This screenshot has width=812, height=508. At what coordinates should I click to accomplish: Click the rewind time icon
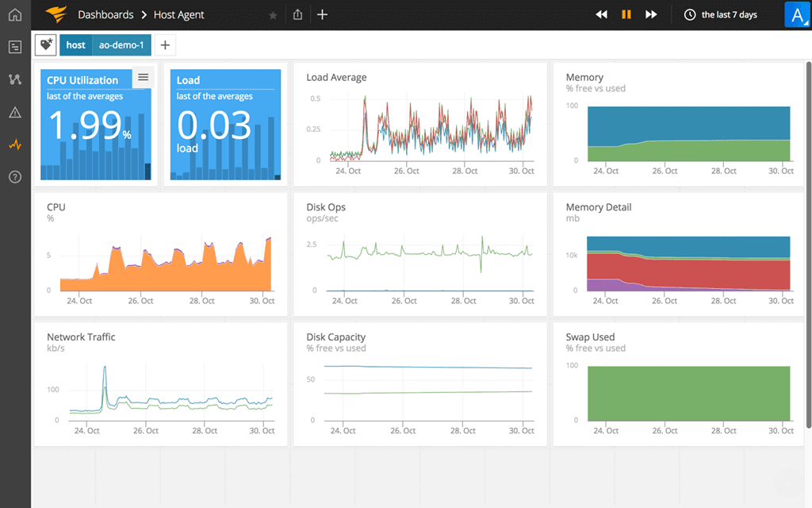pyautogui.click(x=601, y=14)
